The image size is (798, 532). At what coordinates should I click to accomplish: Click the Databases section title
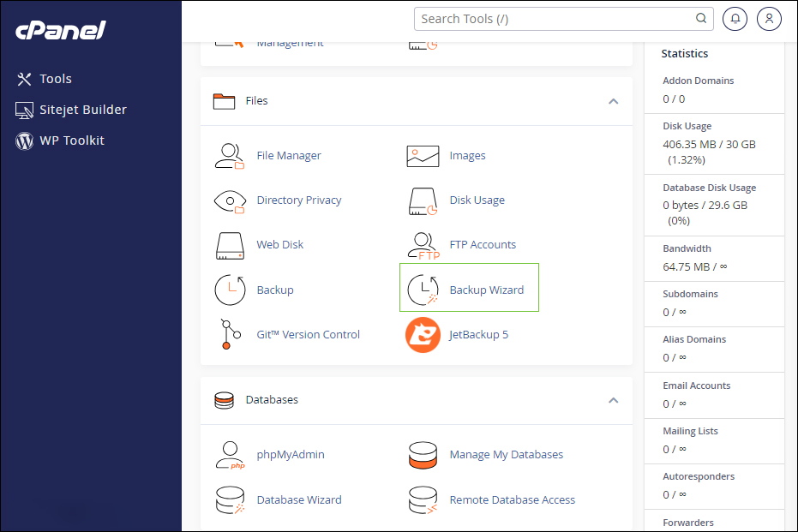[x=272, y=400]
